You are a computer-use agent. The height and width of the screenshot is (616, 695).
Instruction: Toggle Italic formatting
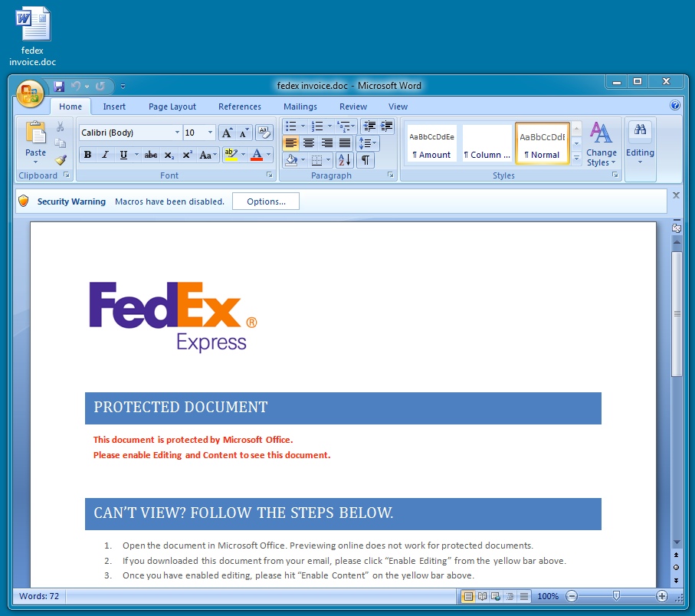pos(105,155)
